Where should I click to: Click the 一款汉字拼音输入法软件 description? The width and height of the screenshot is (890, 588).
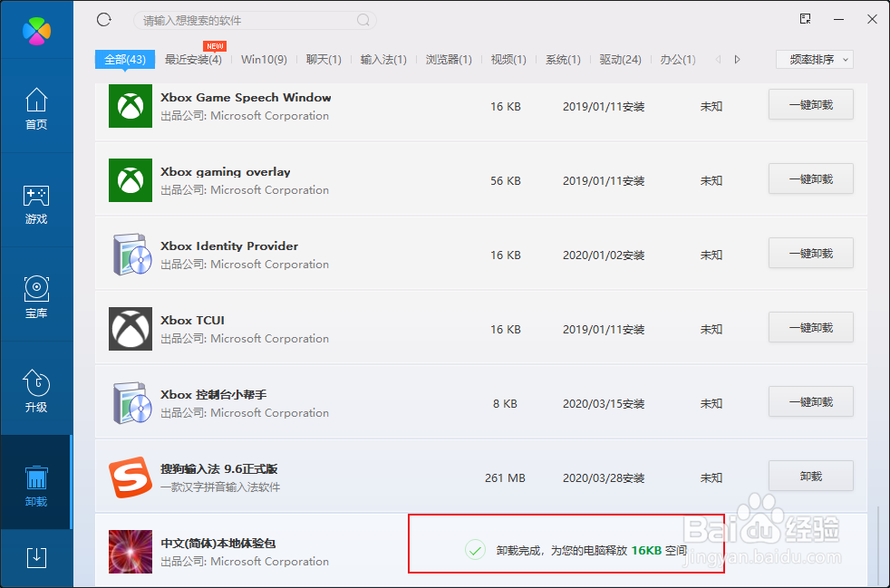220,487
